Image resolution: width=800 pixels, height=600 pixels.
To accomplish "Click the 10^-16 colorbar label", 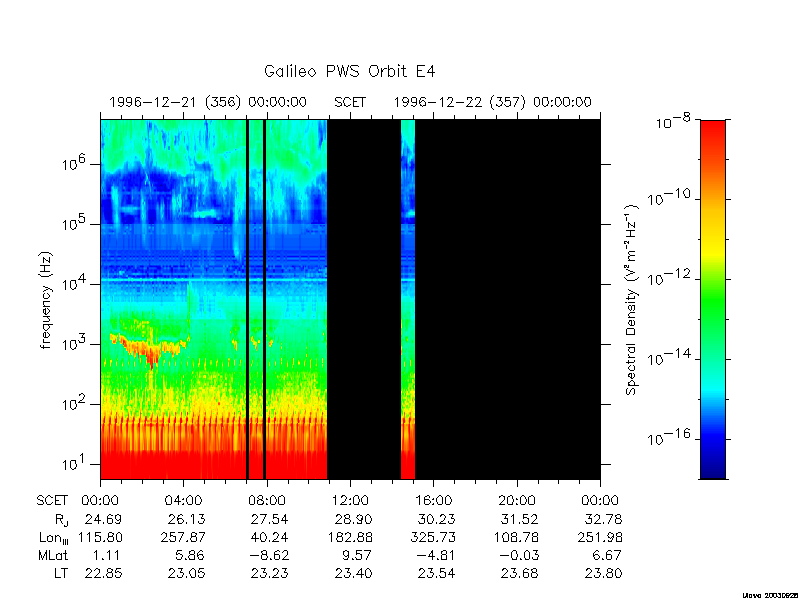I will click(670, 437).
